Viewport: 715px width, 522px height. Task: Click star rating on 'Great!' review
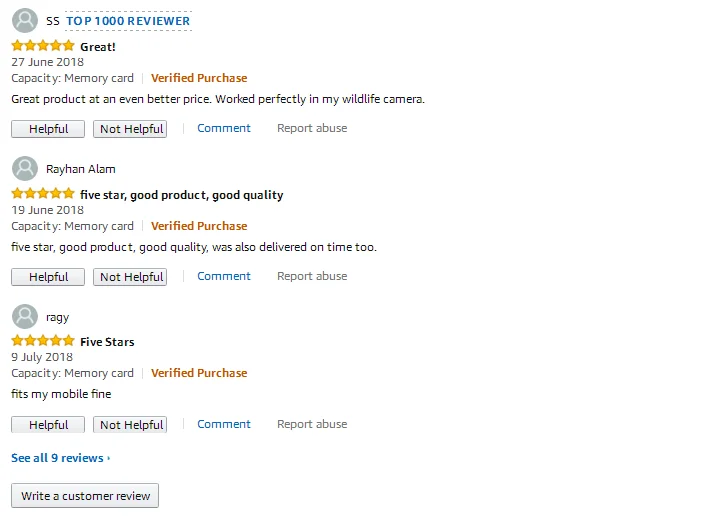pyautogui.click(x=43, y=46)
